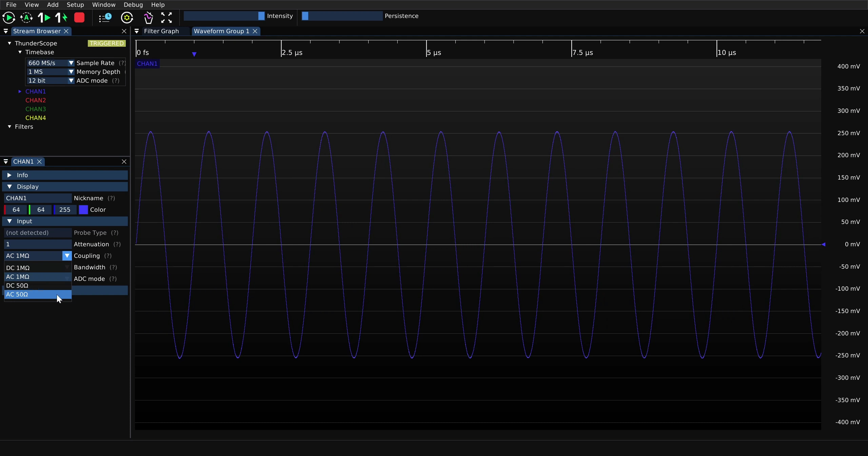
Task: Expand the CHAN1 node in Stream Browser
Action: (20, 91)
